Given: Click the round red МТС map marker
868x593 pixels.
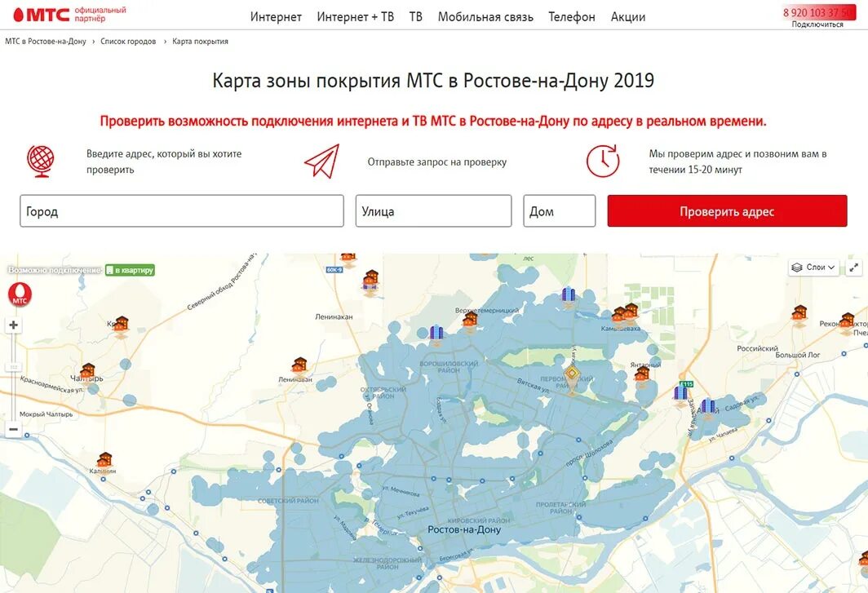Looking at the screenshot, I should [x=20, y=294].
